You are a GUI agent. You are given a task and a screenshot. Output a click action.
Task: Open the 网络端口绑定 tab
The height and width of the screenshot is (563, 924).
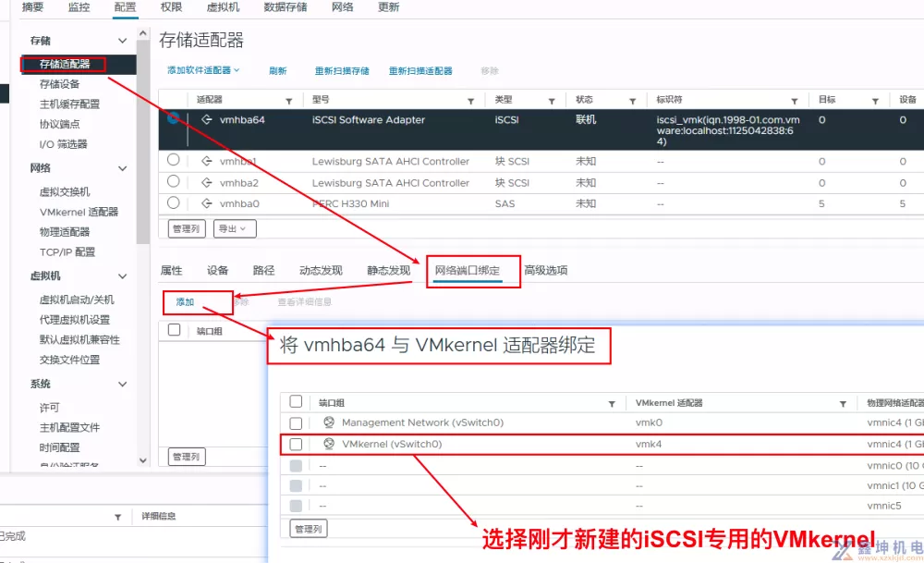click(x=468, y=270)
